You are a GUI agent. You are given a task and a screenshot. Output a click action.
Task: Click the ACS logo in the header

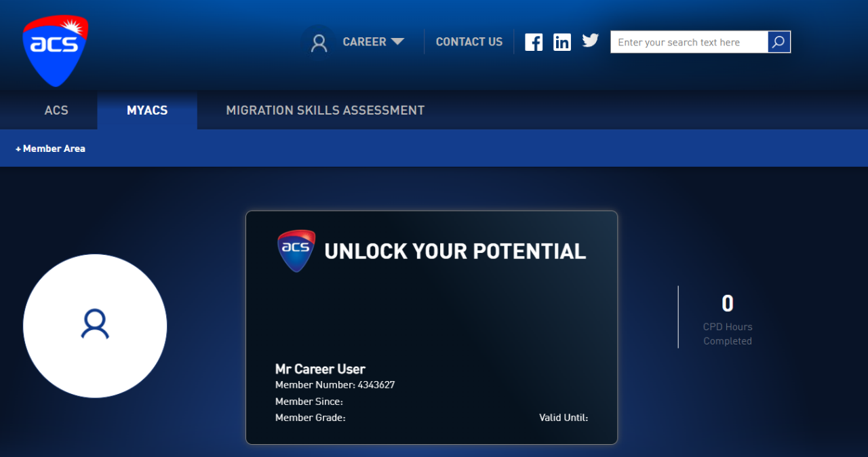pyautogui.click(x=55, y=51)
